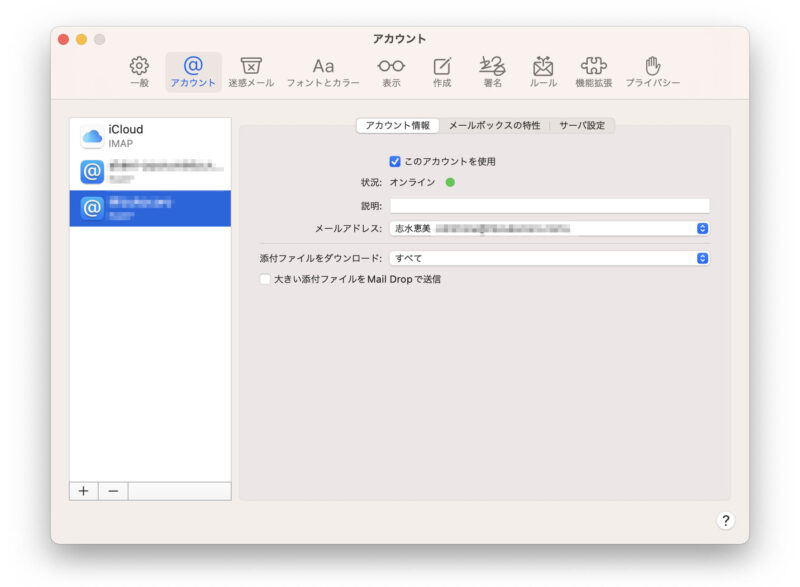Open the プライバシー privacy pane
Screen dimensions: 800x587
point(653,72)
